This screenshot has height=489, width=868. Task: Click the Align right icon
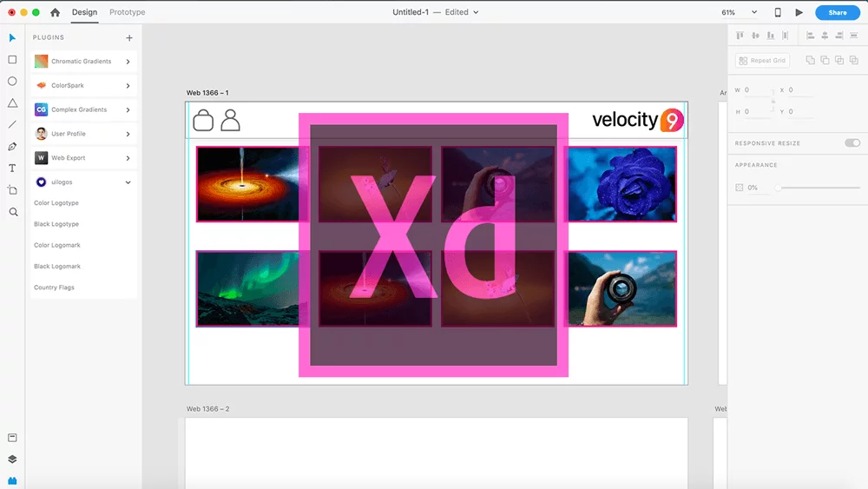pyautogui.click(x=839, y=36)
